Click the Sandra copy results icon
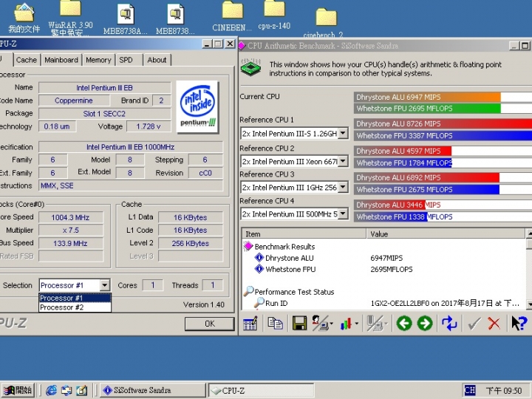This screenshot has height=399, width=532. click(x=275, y=323)
